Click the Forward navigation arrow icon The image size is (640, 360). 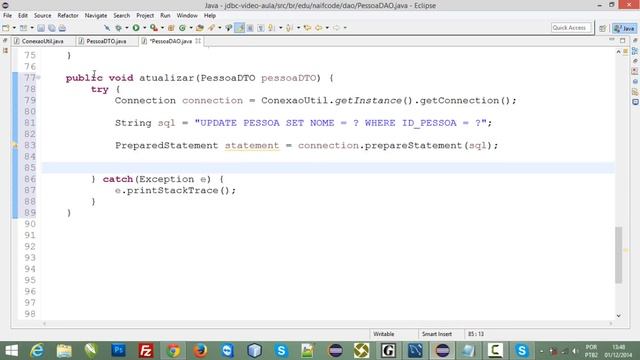(x=336, y=28)
